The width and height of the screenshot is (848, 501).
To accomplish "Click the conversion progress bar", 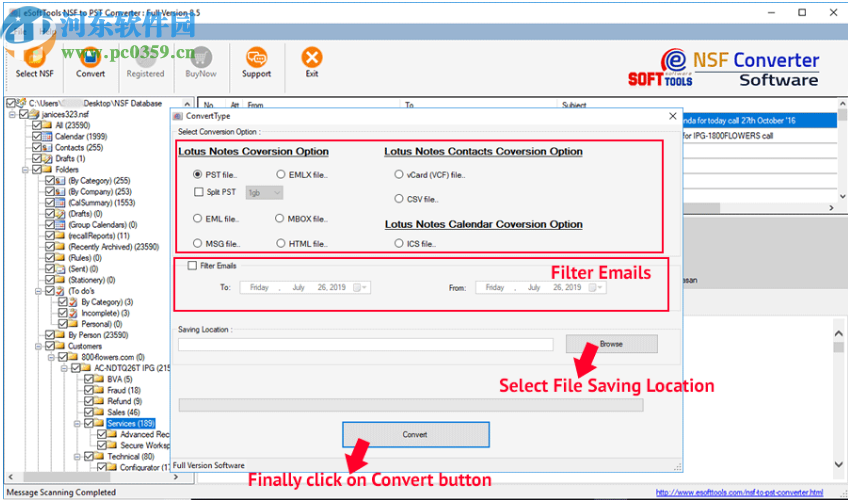I will pos(411,405).
